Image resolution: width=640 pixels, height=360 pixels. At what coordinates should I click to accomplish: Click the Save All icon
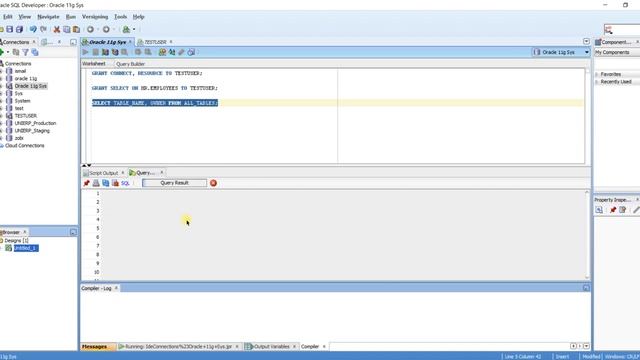click(19, 29)
